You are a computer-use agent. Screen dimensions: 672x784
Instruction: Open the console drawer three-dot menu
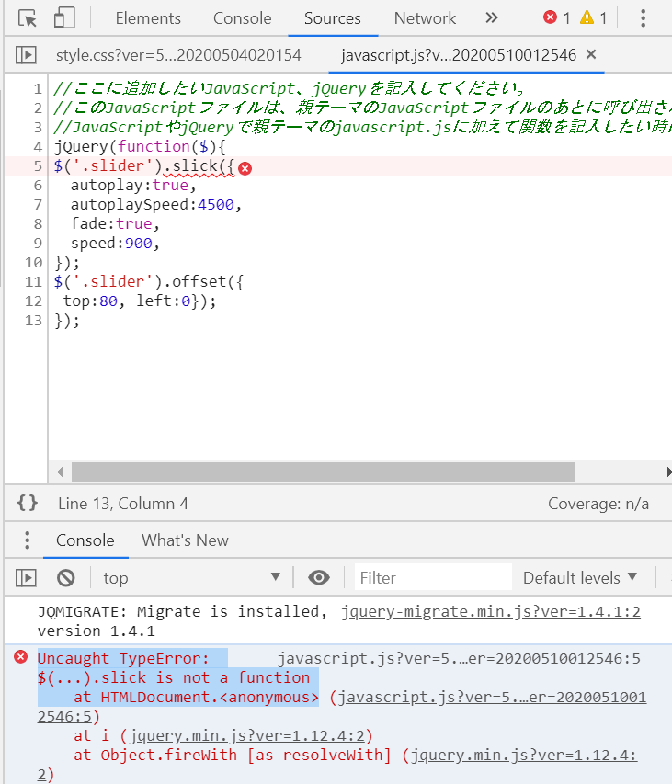click(x=28, y=540)
